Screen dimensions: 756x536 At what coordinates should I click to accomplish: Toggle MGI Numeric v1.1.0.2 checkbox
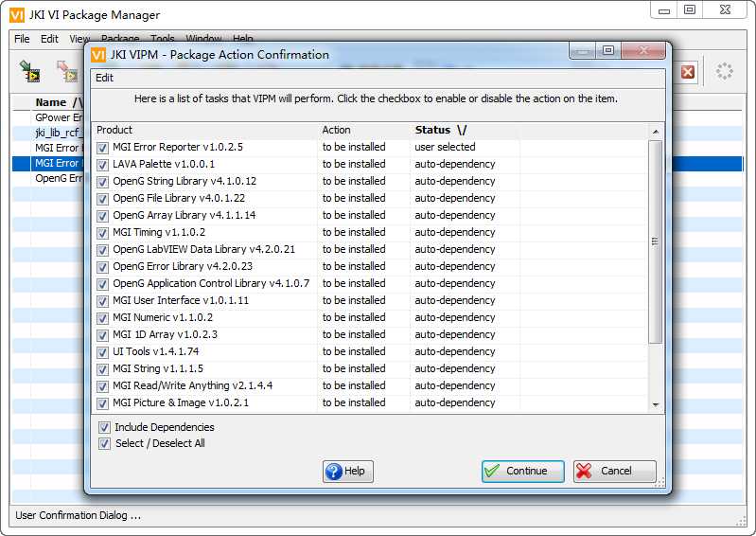[x=102, y=318]
